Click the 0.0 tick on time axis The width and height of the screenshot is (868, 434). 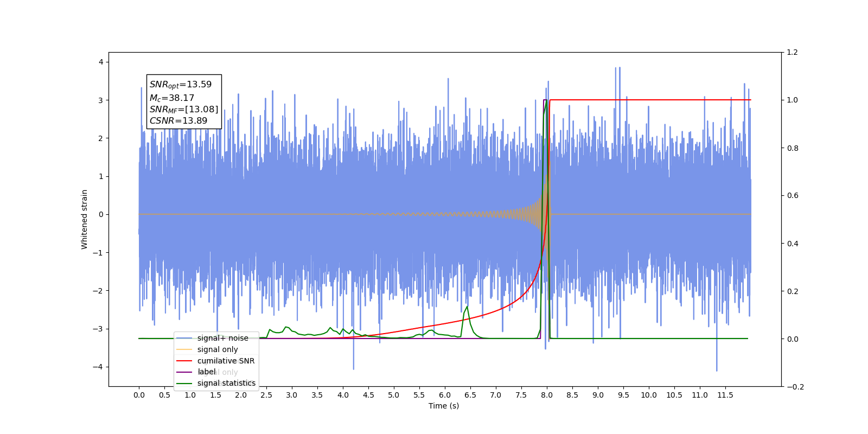point(139,395)
